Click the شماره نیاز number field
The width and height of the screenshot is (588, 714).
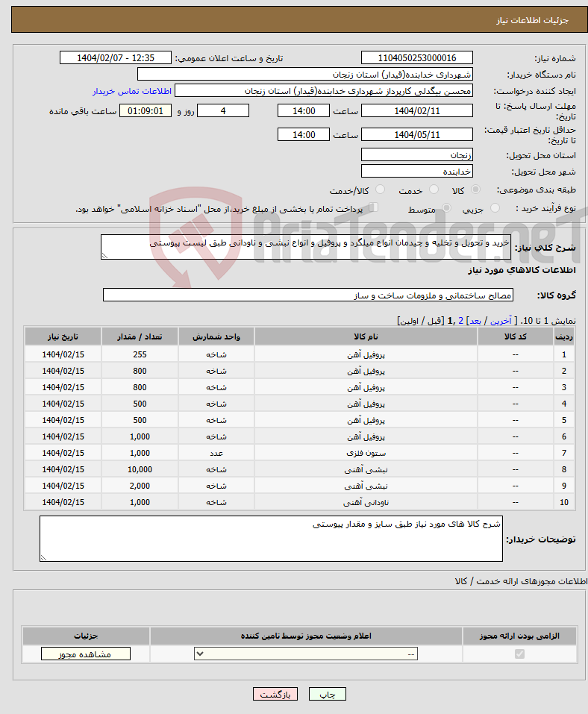[416, 58]
